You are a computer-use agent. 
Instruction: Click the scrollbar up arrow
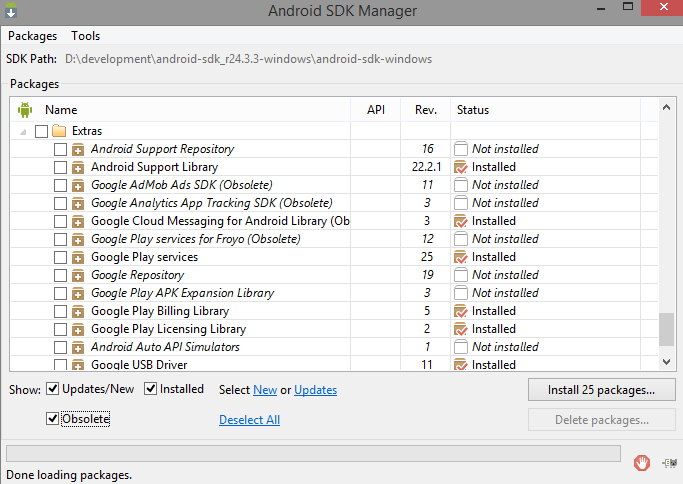coord(666,107)
